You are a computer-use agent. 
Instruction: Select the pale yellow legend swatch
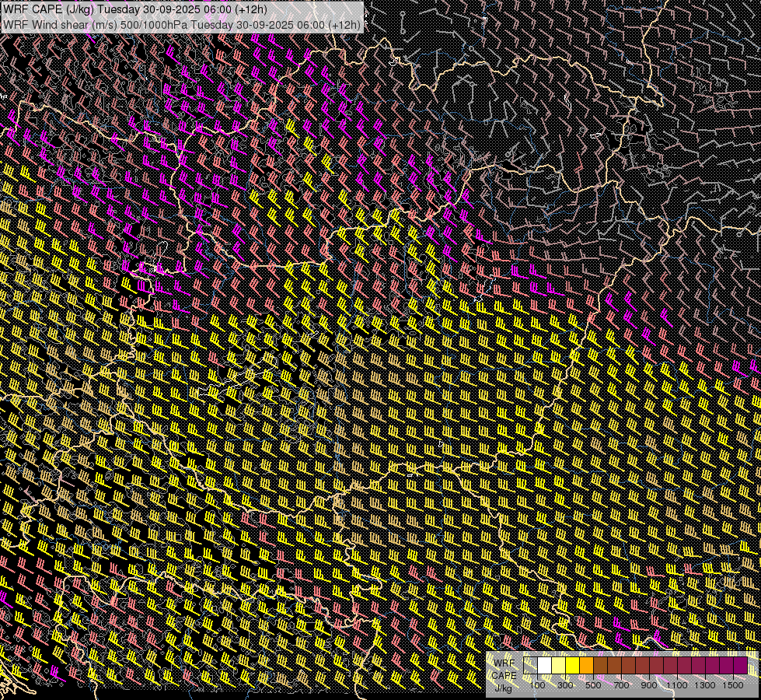click(x=559, y=666)
